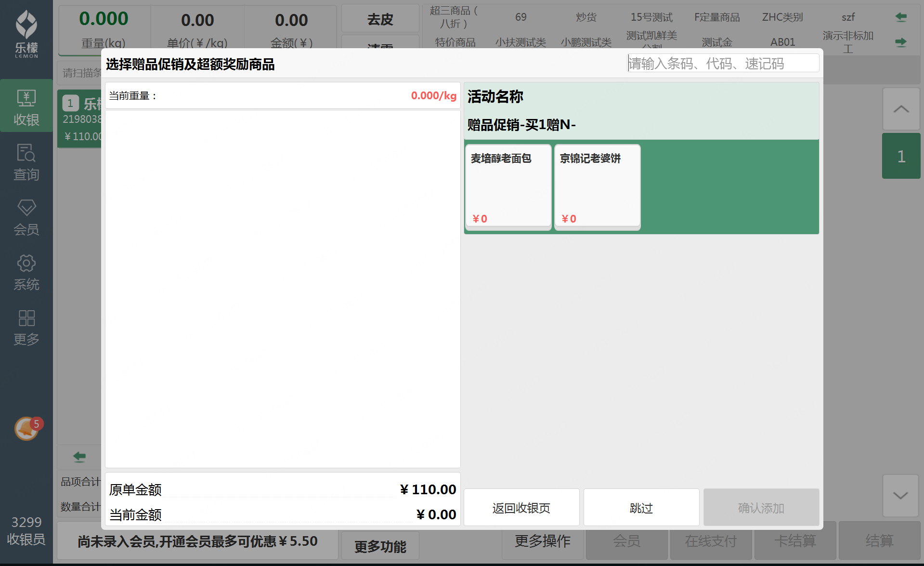The width and height of the screenshot is (924, 566).
Task: Select category 测试金
Action: tap(717, 42)
